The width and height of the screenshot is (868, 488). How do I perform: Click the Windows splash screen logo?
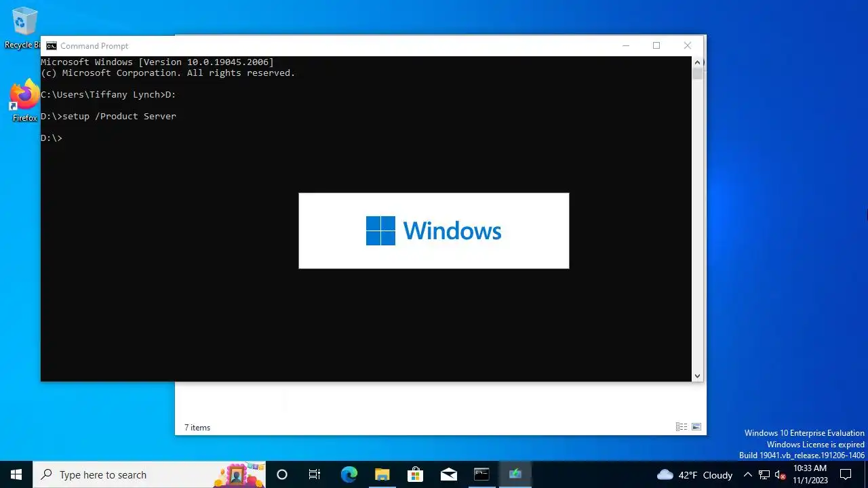click(x=434, y=230)
